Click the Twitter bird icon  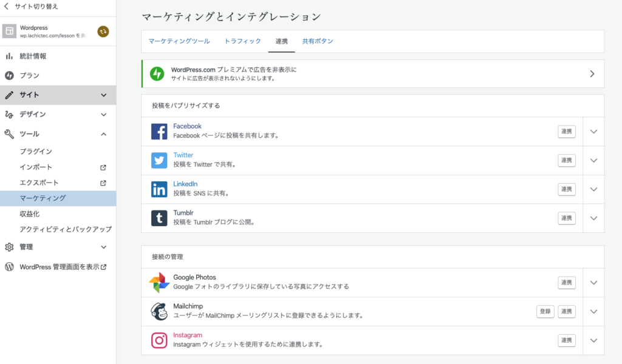pyautogui.click(x=159, y=160)
